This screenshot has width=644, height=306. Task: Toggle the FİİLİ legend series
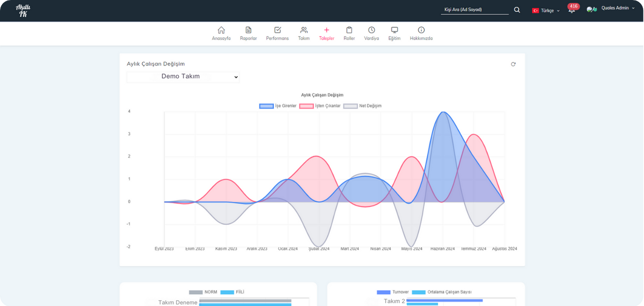233,292
